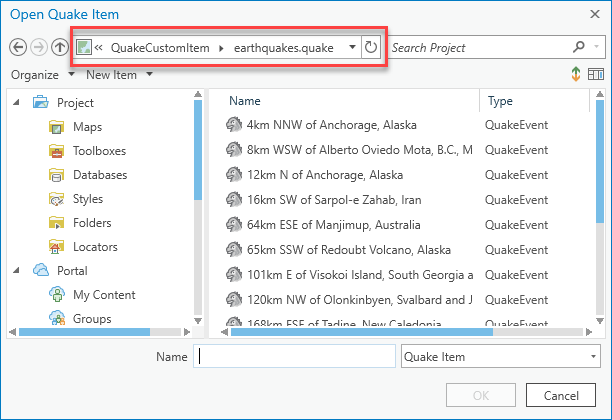Viewport: 612px width, 420px height.
Task: Refresh the current folder listing
Action: click(372, 47)
